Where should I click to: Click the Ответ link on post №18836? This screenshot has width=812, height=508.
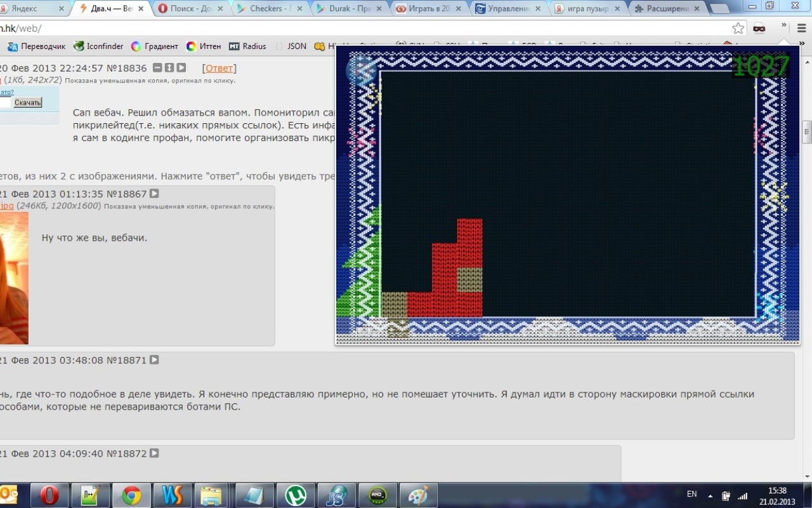(x=220, y=68)
